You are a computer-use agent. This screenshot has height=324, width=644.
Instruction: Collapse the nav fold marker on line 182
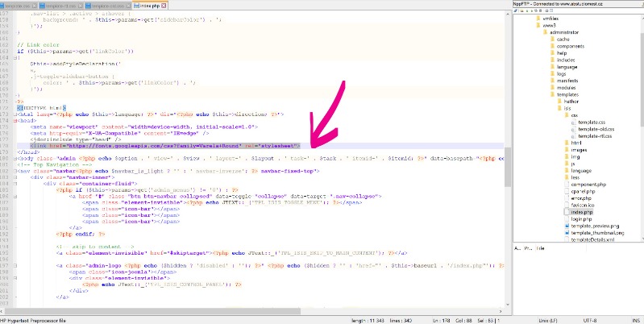15,171
